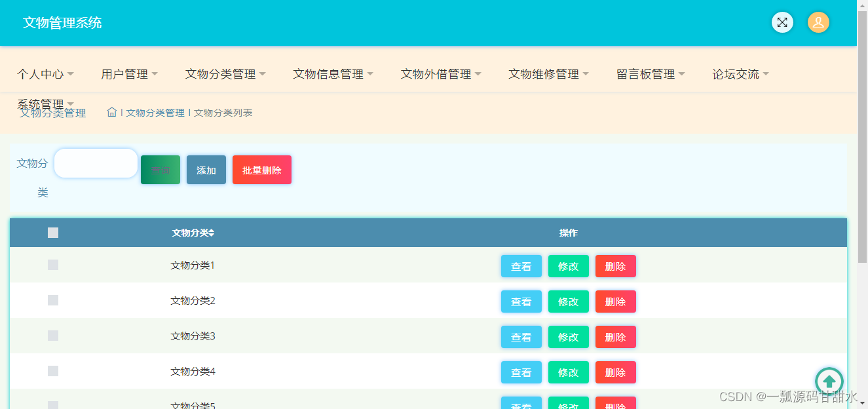This screenshot has height=409, width=868.
Task: Click 修改 for 文物分类2
Action: pyautogui.click(x=569, y=302)
